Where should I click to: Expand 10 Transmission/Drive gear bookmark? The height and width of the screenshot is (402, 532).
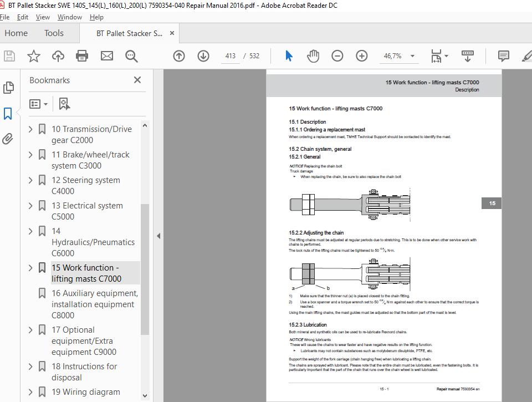(30, 129)
